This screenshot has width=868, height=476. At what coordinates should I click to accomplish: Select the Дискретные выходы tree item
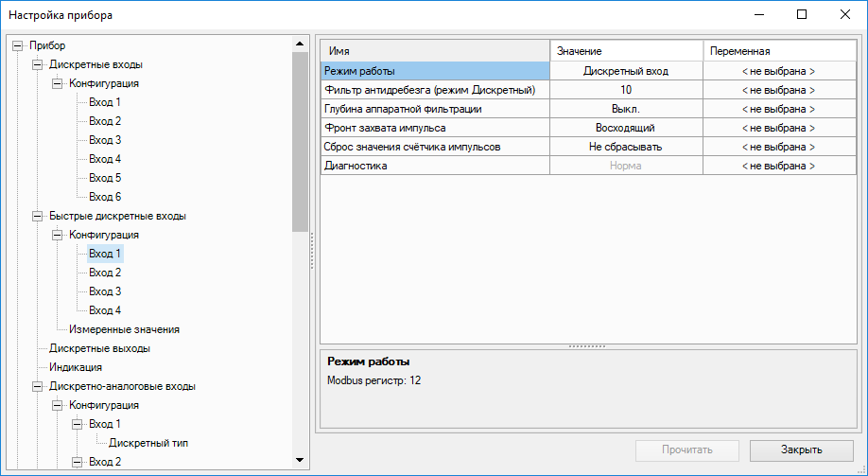click(x=99, y=348)
